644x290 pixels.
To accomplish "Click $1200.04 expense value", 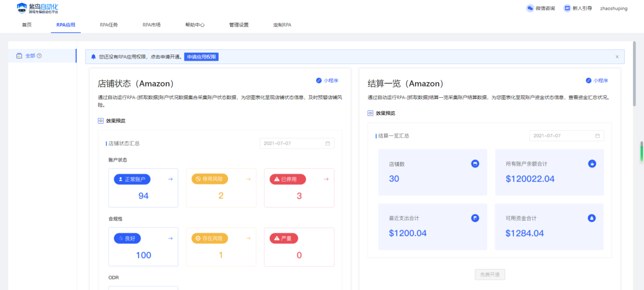I will pyautogui.click(x=408, y=234).
